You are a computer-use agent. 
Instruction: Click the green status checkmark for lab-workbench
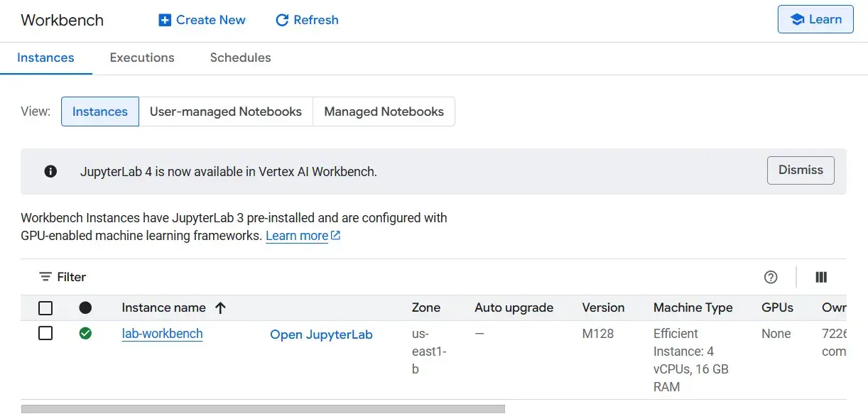(x=85, y=333)
